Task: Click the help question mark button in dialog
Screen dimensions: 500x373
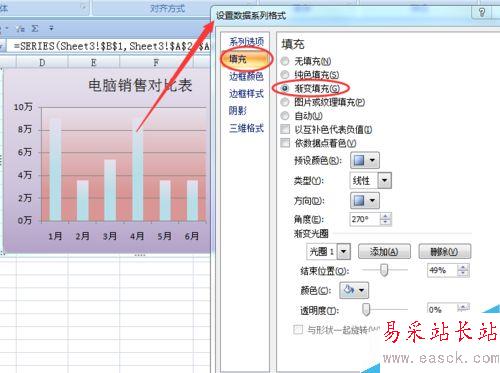Action: pyautogui.click(x=482, y=13)
